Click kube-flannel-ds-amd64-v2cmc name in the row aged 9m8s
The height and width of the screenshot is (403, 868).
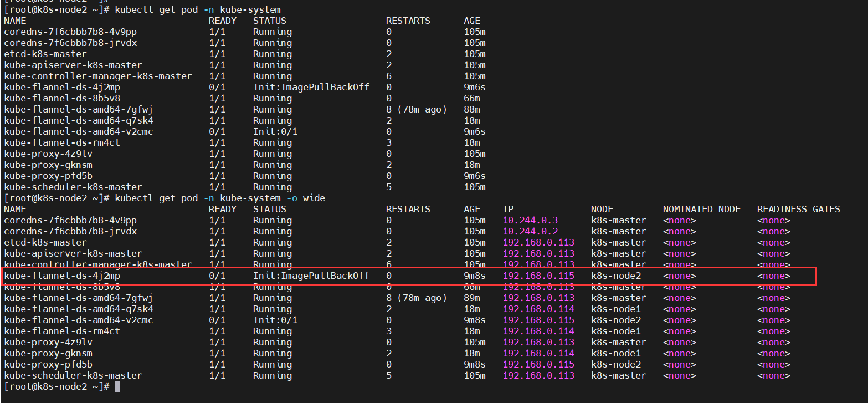79,320
